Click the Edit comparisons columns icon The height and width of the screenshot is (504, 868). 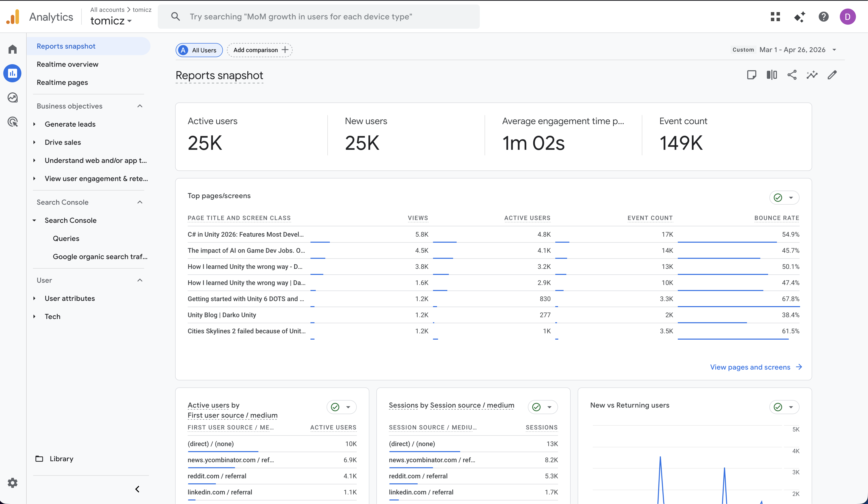(x=772, y=75)
